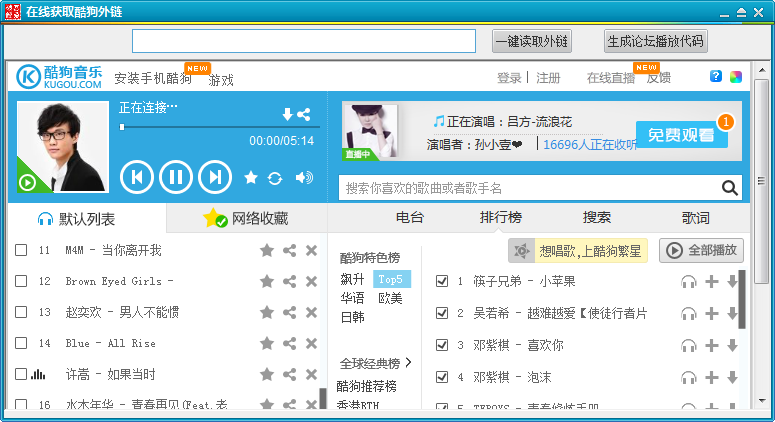Open the 歌词 tab
This screenshot has width=775, height=422.
(695, 218)
